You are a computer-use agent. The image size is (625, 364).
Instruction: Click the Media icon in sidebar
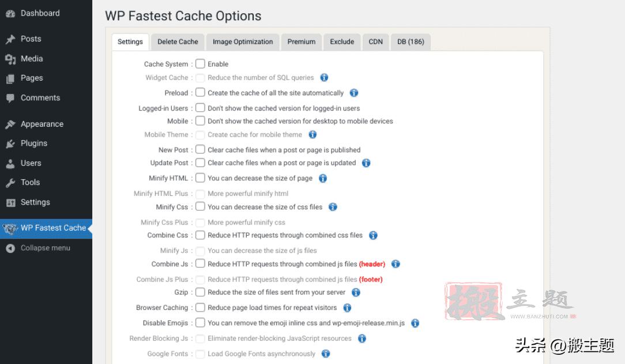(10, 59)
